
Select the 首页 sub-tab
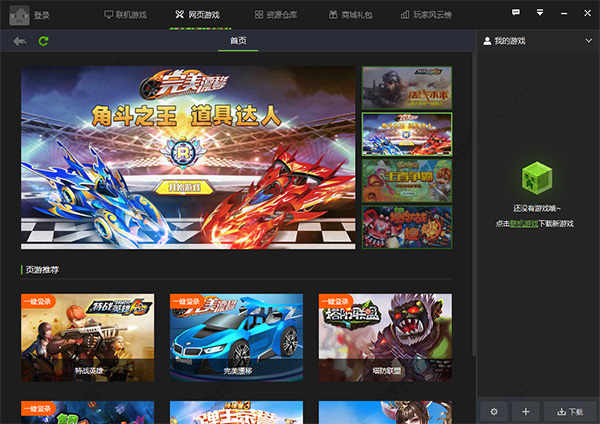pyautogui.click(x=238, y=41)
